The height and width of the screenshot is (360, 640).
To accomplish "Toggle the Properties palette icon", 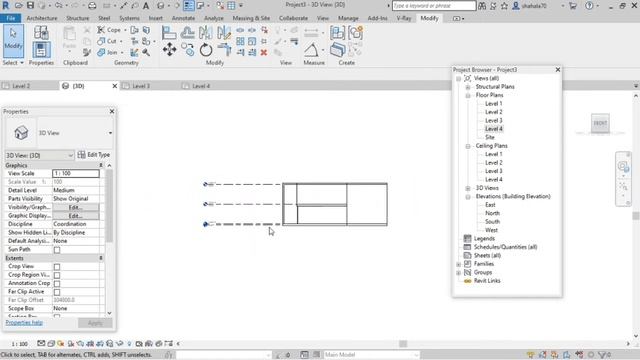I will click(x=41, y=50).
